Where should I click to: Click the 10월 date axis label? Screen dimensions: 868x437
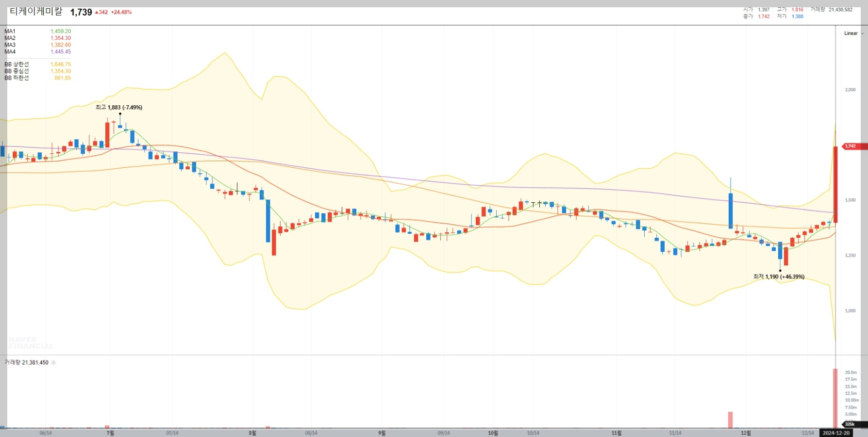493,433
